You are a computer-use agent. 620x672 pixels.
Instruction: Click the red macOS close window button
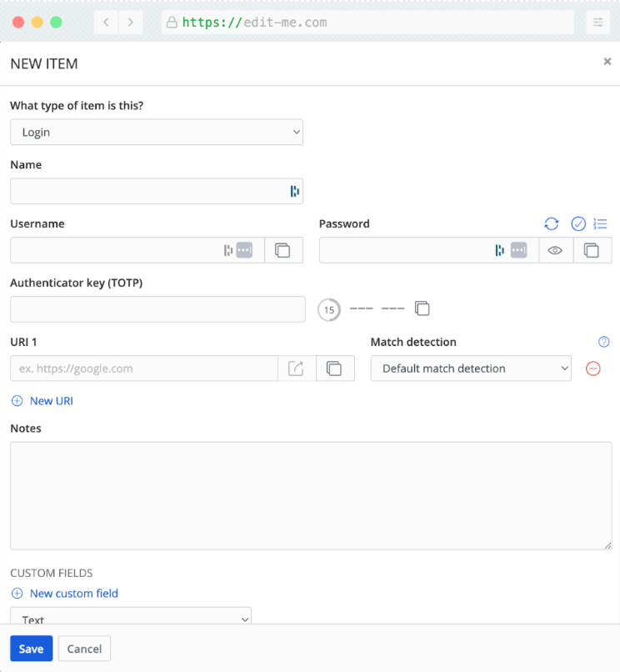18,22
